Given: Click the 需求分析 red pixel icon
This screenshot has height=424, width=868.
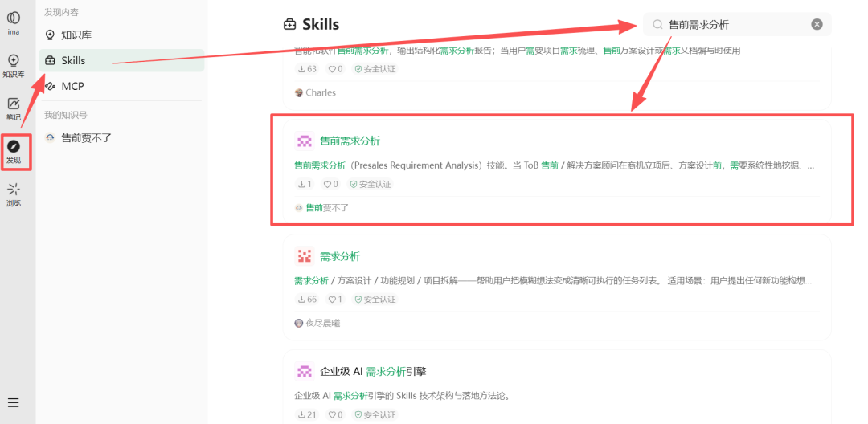Looking at the screenshot, I should 304,256.
